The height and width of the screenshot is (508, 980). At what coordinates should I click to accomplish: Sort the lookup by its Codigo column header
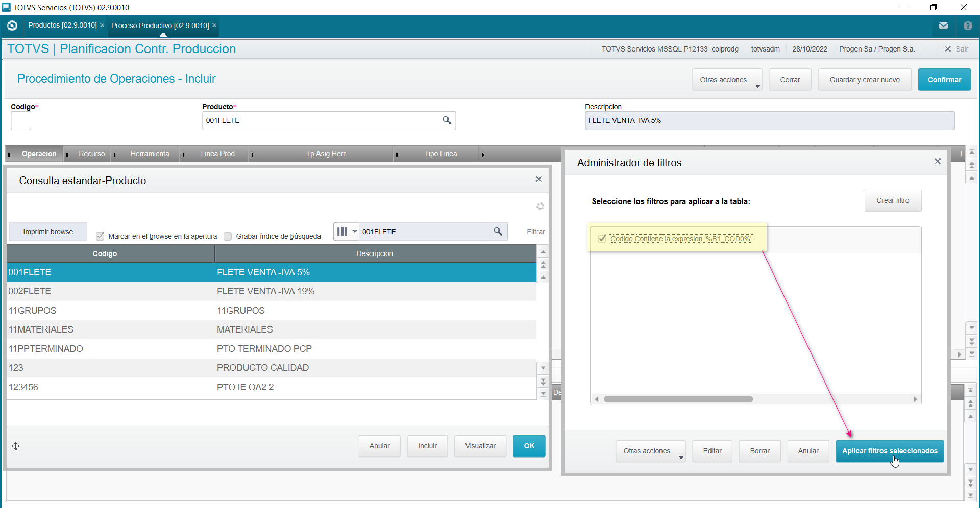point(111,253)
